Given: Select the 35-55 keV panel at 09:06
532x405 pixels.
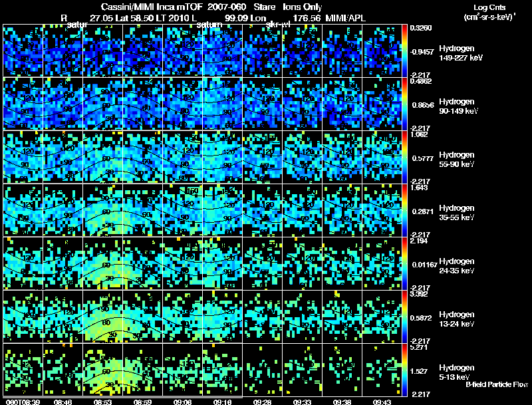Looking at the screenshot, I should click(182, 210).
